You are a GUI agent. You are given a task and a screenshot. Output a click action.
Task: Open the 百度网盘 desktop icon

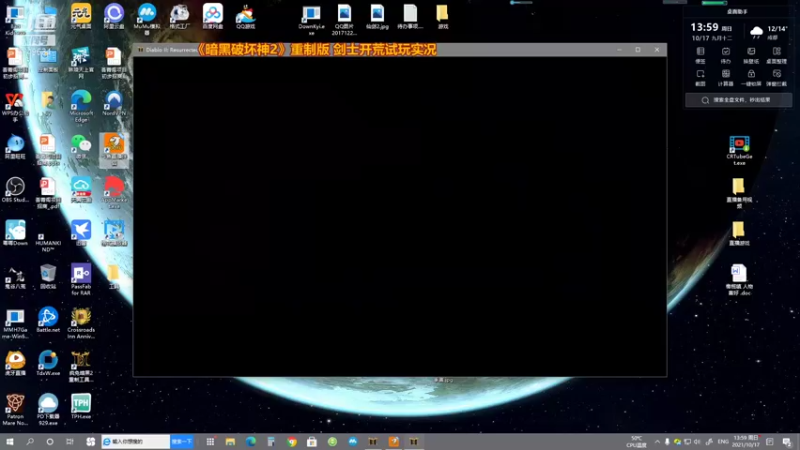click(x=212, y=16)
